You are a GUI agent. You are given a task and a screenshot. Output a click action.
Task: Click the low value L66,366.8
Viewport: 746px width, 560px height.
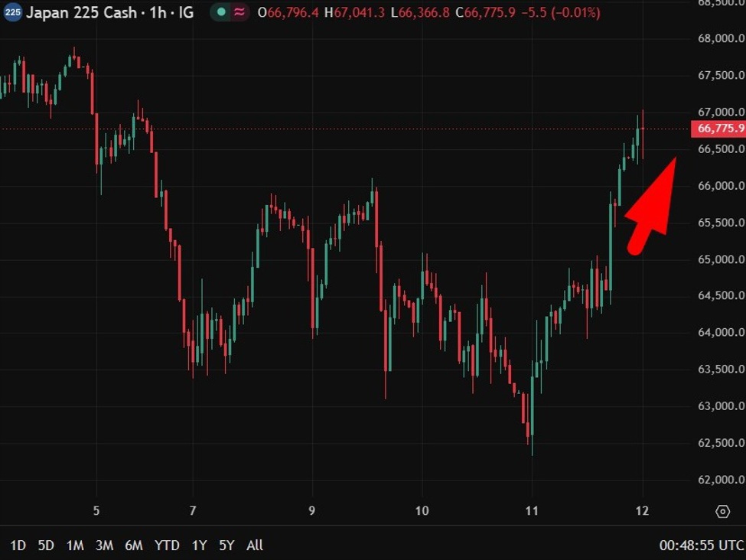420,12
